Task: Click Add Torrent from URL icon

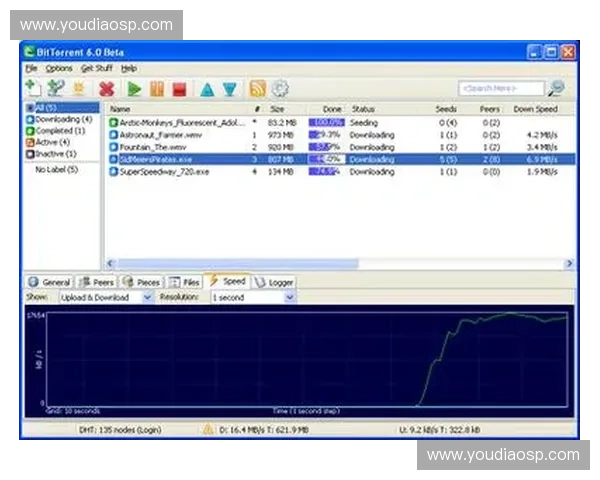Action: tap(55, 88)
